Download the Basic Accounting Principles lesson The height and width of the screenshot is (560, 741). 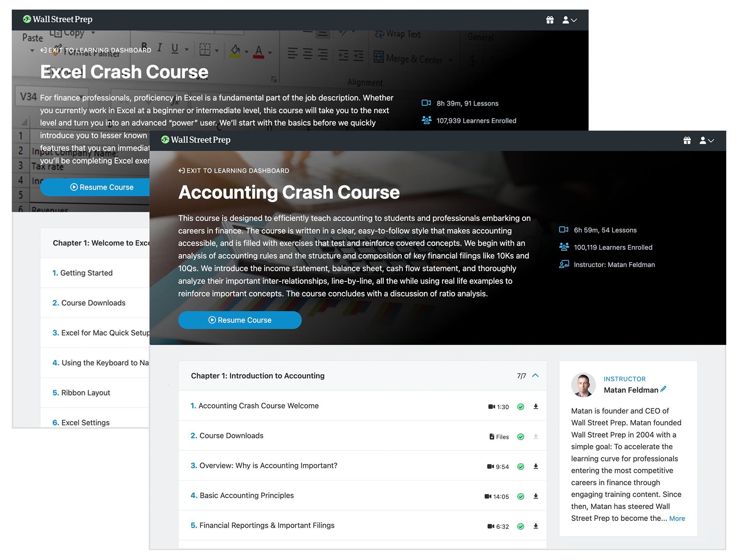tap(536, 496)
